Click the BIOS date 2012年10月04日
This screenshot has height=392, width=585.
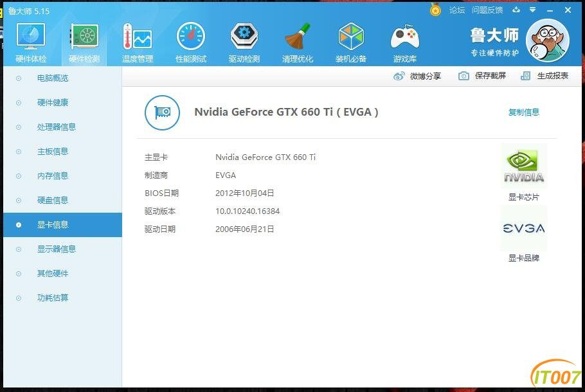point(245,193)
